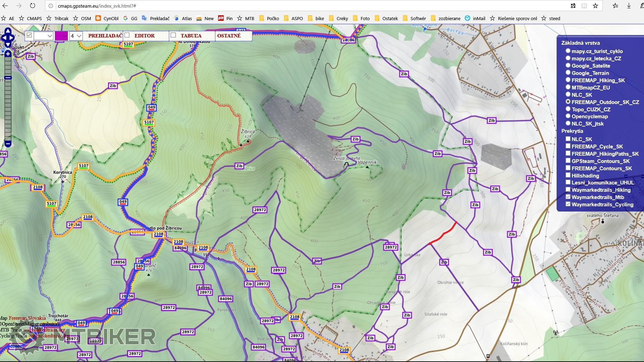Open the translate page icon in address bar
The height and width of the screenshot is (362, 644).
tap(573, 6)
